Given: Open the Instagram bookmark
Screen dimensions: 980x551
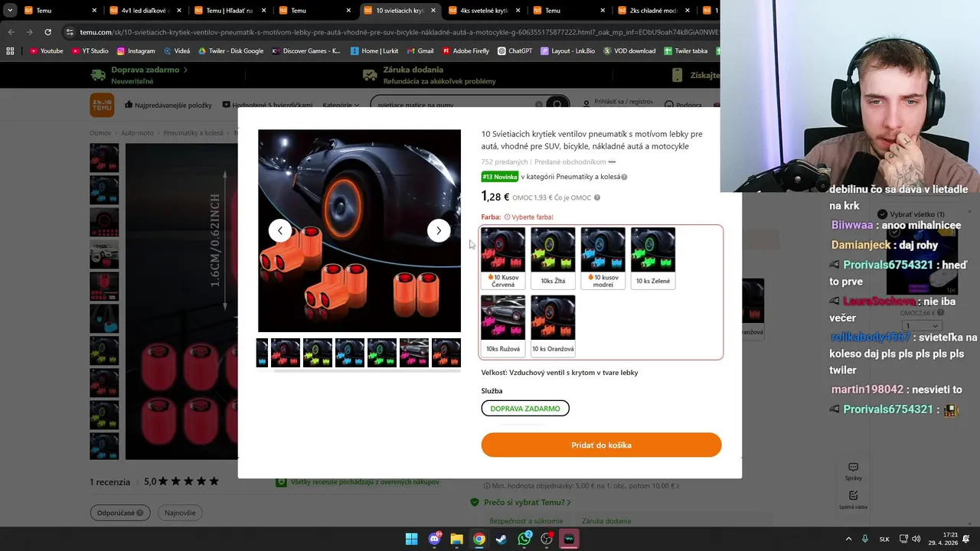Looking at the screenshot, I should [136, 51].
